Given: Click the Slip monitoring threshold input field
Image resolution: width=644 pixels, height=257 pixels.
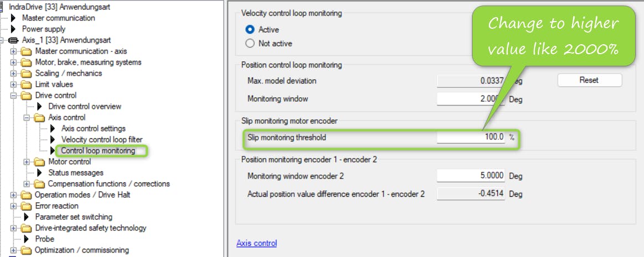Looking at the screenshot, I should [470, 137].
